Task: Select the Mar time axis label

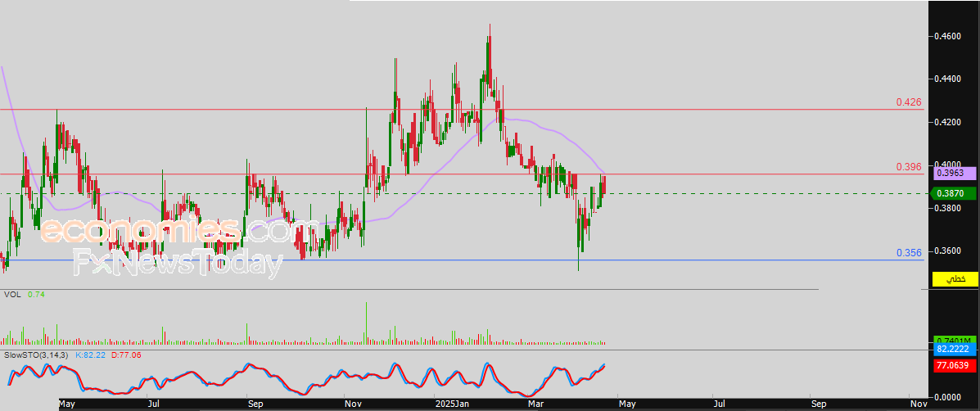Action: pyautogui.click(x=535, y=404)
